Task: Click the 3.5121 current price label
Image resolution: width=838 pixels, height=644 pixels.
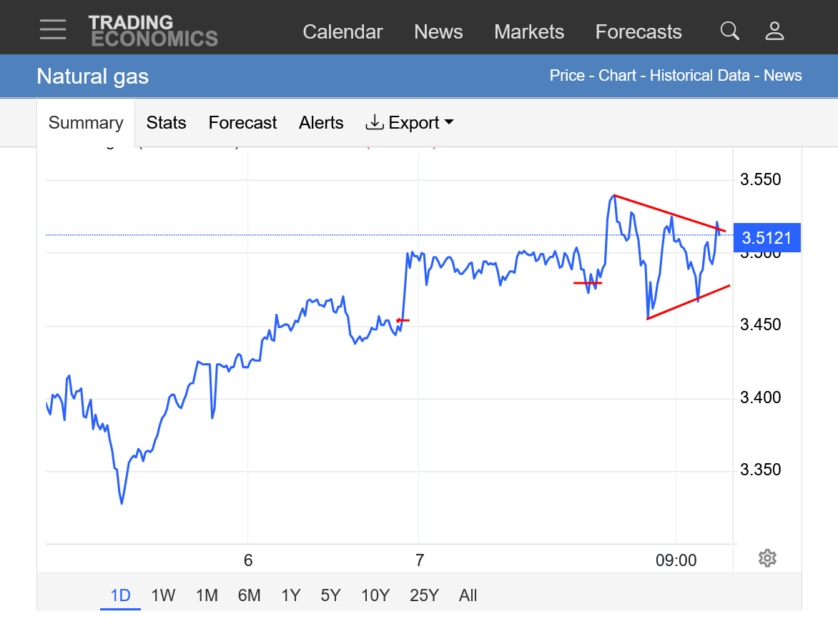Action: point(766,237)
